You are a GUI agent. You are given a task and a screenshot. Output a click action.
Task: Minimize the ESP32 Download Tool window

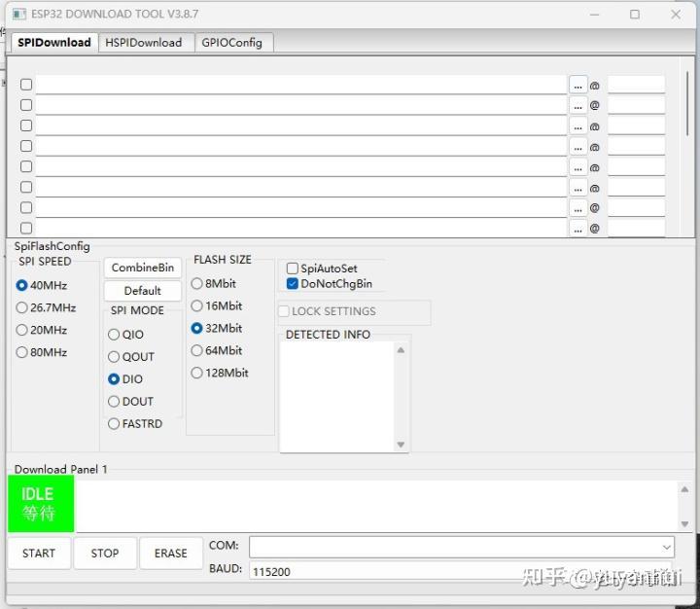point(594,15)
